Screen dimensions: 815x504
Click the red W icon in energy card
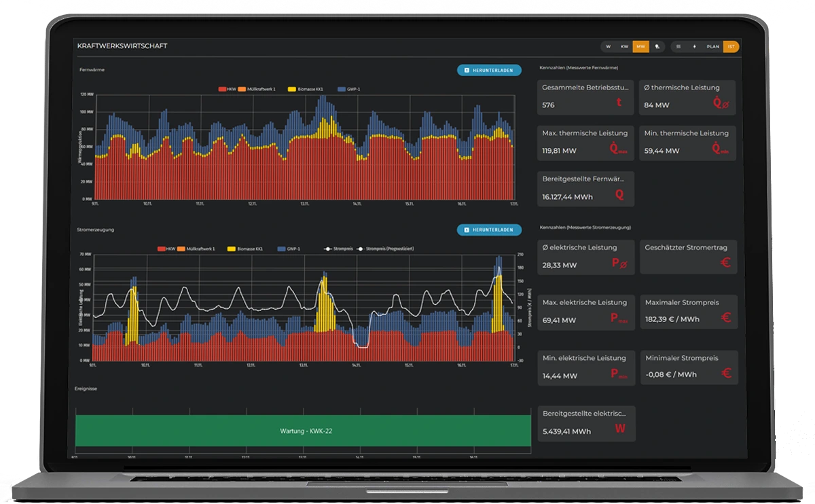[619, 429]
